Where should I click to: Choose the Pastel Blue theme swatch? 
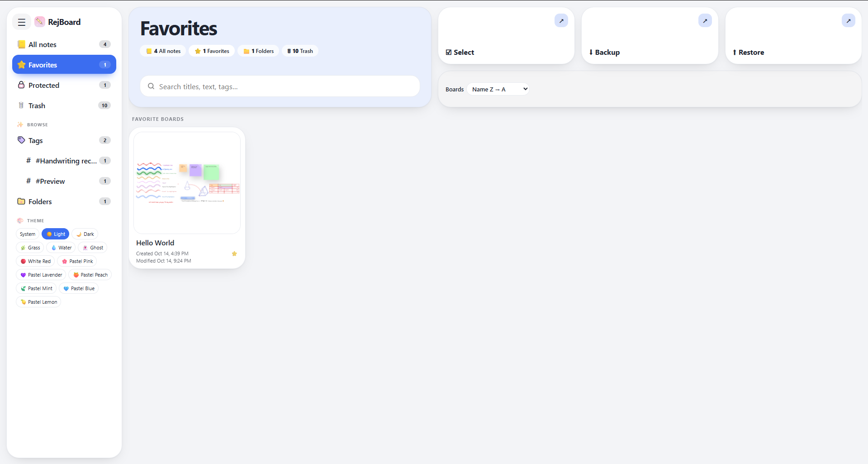click(x=79, y=288)
